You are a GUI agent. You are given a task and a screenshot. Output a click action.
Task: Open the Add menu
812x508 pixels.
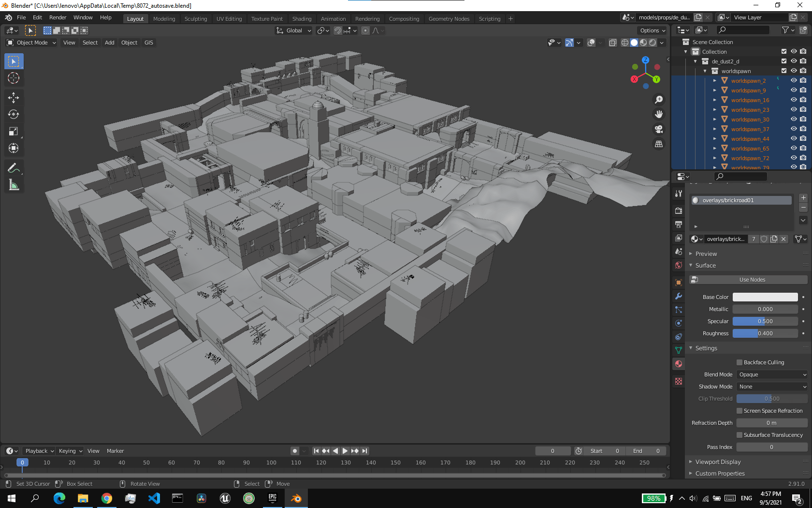pos(110,43)
